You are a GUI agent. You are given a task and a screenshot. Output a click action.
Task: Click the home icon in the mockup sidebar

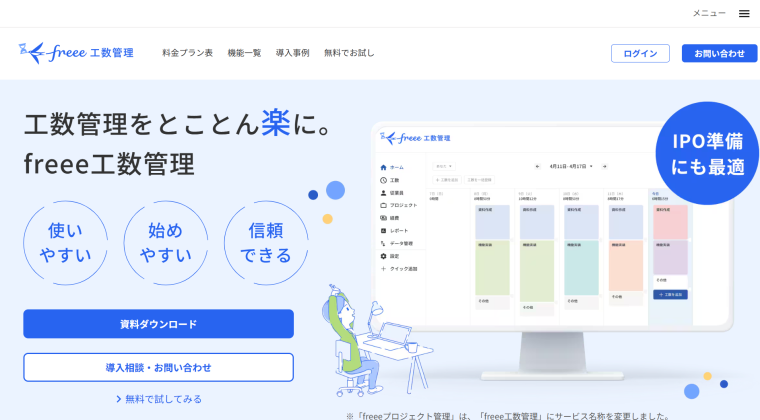[384, 166]
